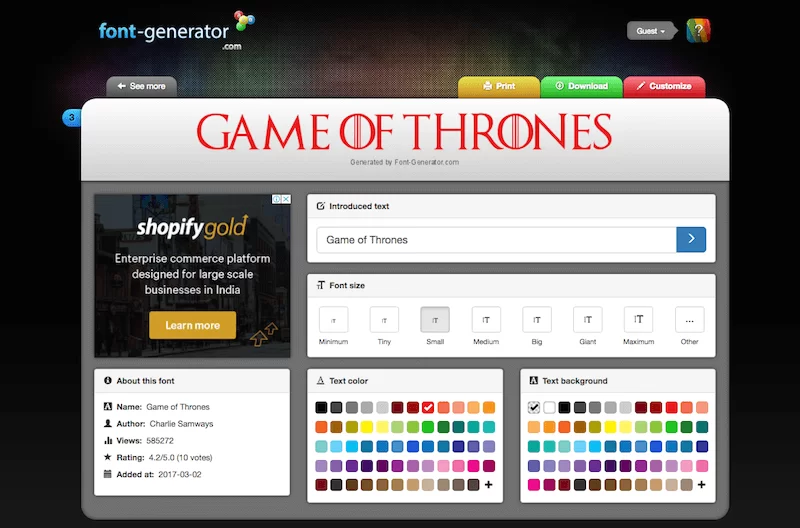800x528 pixels.
Task: Open the green Download tab
Action: coord(582,87)
